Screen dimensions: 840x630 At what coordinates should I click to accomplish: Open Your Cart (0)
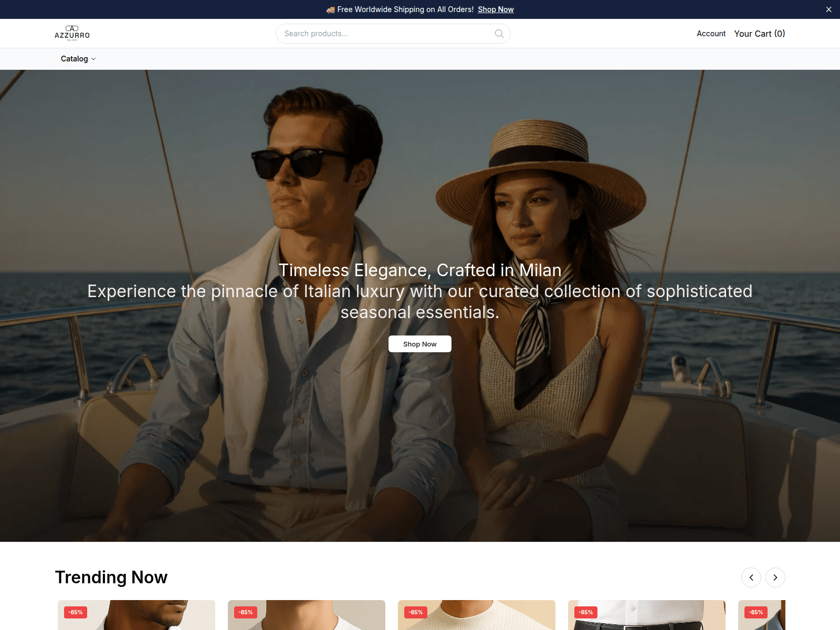[x=760, y=34]
